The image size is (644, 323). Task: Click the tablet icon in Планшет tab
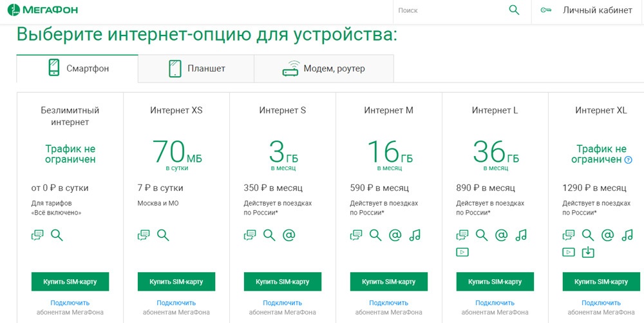click(x=175, y=68)
